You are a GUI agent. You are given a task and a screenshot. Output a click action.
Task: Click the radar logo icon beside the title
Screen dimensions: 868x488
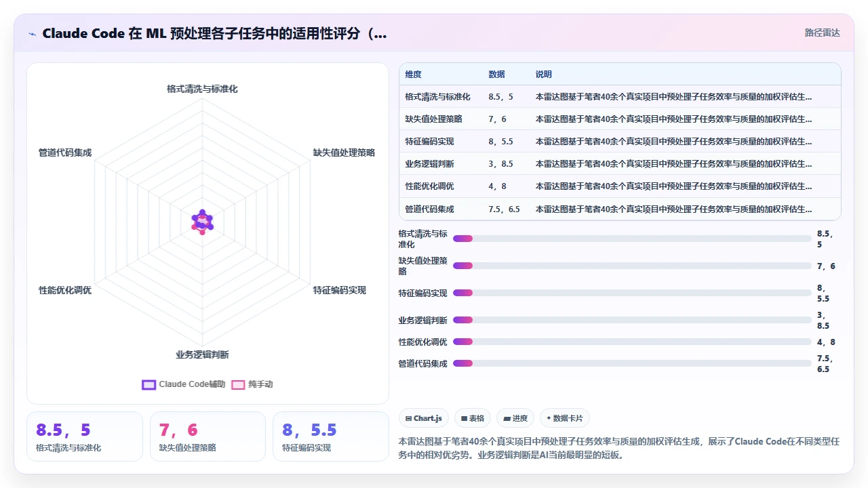(x=33, y=33)
